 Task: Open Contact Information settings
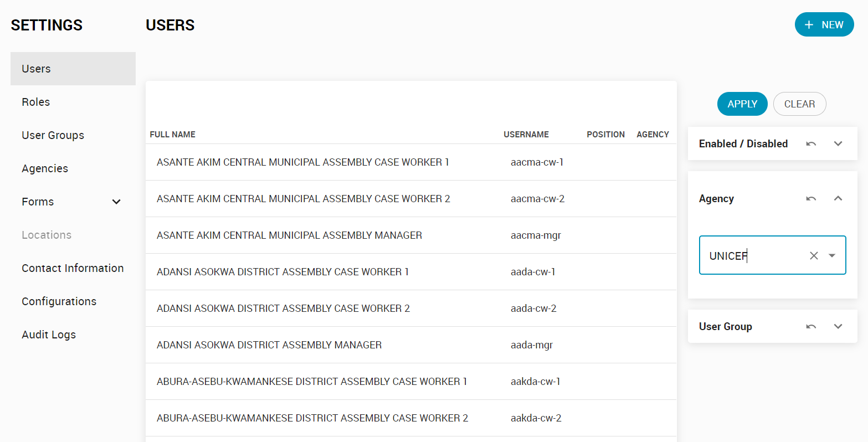[73, 268]
